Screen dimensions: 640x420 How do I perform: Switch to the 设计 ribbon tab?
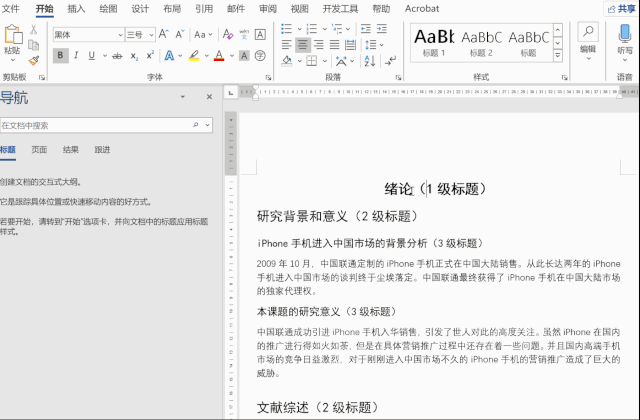pos(140,9)
